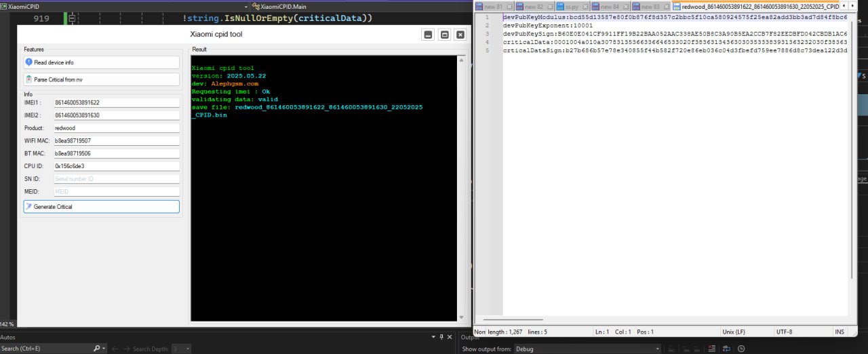868x354 pixels.
Task: Open the Autos panel window position dropdown
Action: 433,336
